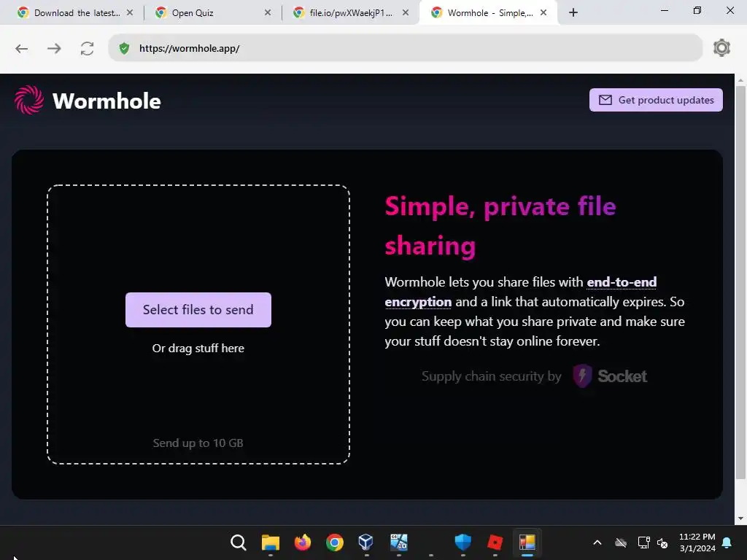The image size is (747, 560).
Task: Click the favicon on file.io tab
Action: tap(298, 13)
